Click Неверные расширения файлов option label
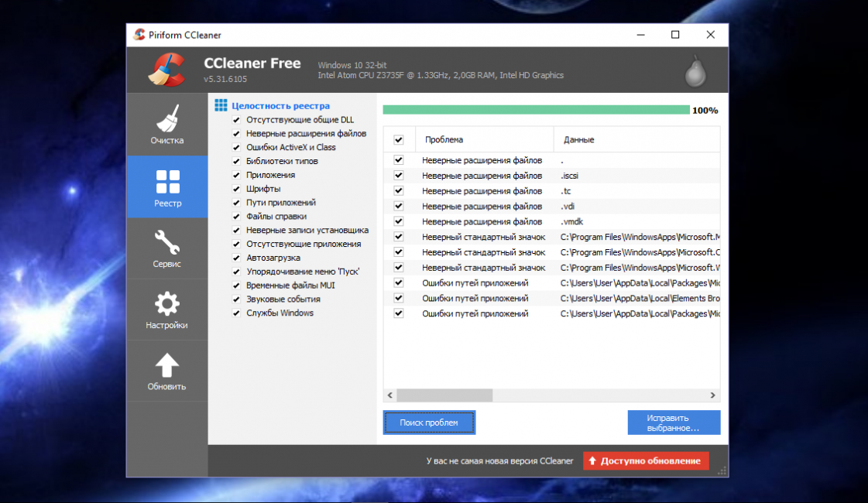 [306, 134]
